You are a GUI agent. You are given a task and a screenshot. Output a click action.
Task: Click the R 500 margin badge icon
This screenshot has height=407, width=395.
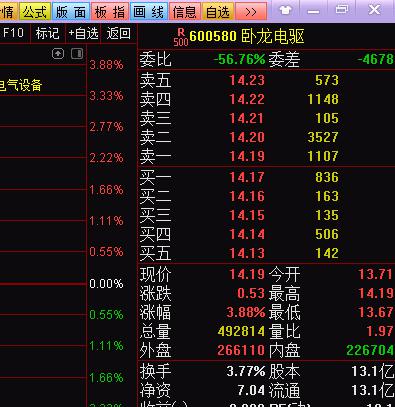pyautogui.click(x=181, y=37)
